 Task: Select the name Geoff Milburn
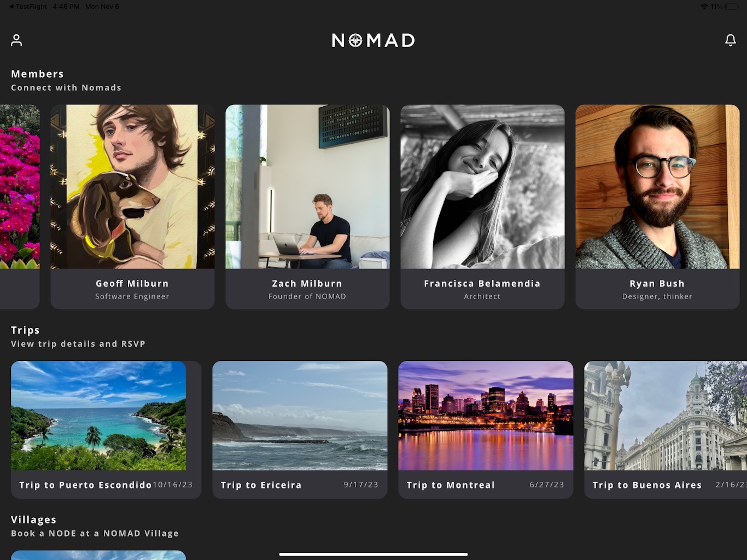132,283
